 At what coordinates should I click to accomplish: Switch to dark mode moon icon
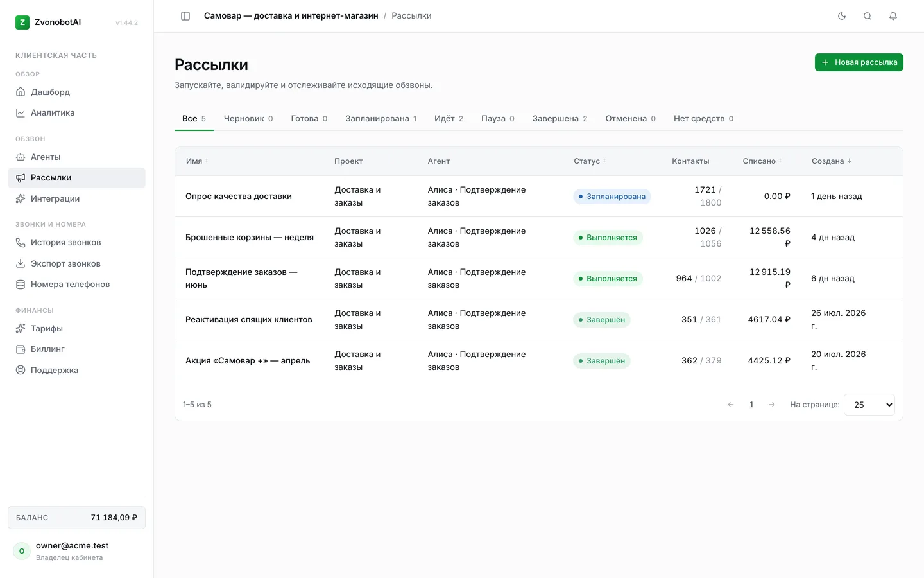coord(842,16)
